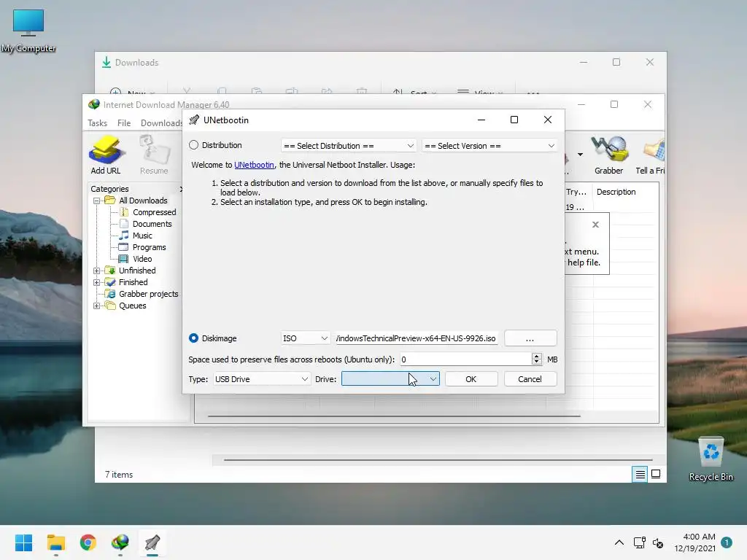The image size is (747, 560).
Task: Open the Select Version dropdown
Action: point(489,146)
